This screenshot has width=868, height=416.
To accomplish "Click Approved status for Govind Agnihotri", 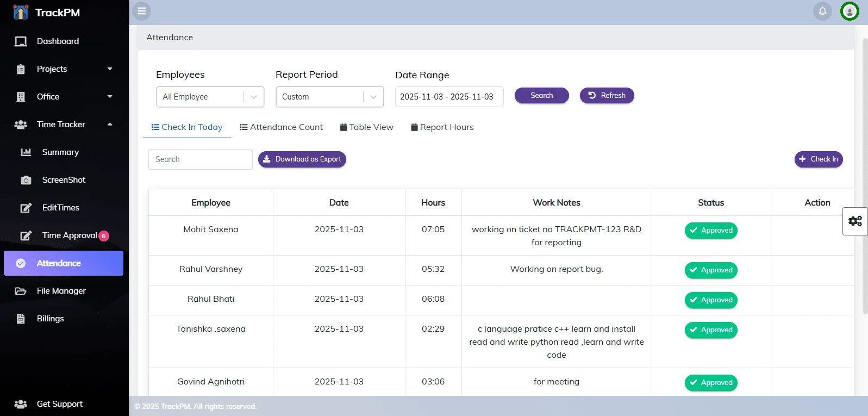I will [x=711, y=383].
